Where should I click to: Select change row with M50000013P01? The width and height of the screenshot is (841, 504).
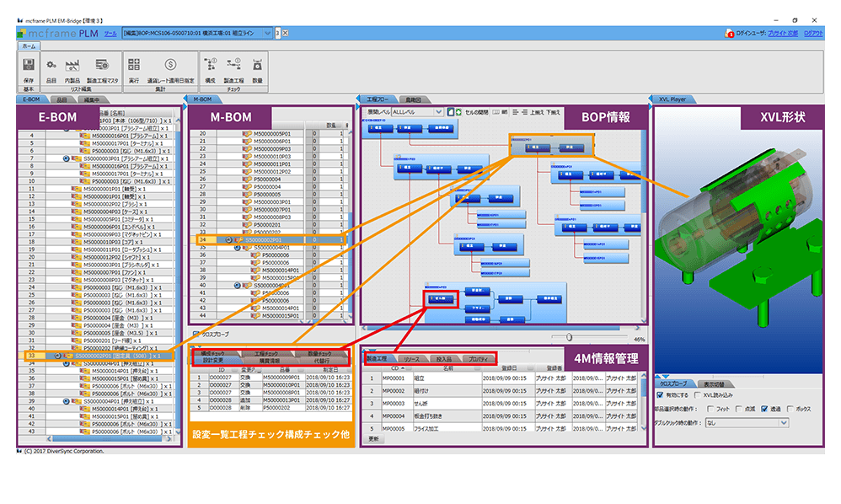(x=272, y=400)
